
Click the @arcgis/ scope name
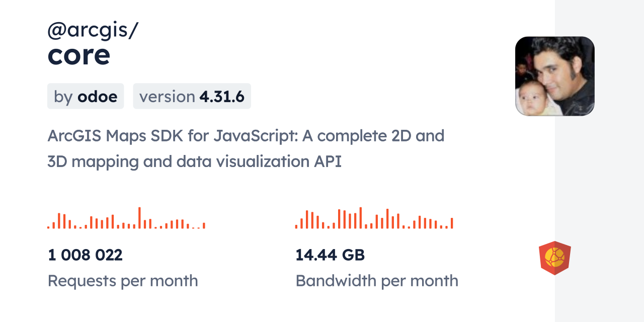coord(93,30)
